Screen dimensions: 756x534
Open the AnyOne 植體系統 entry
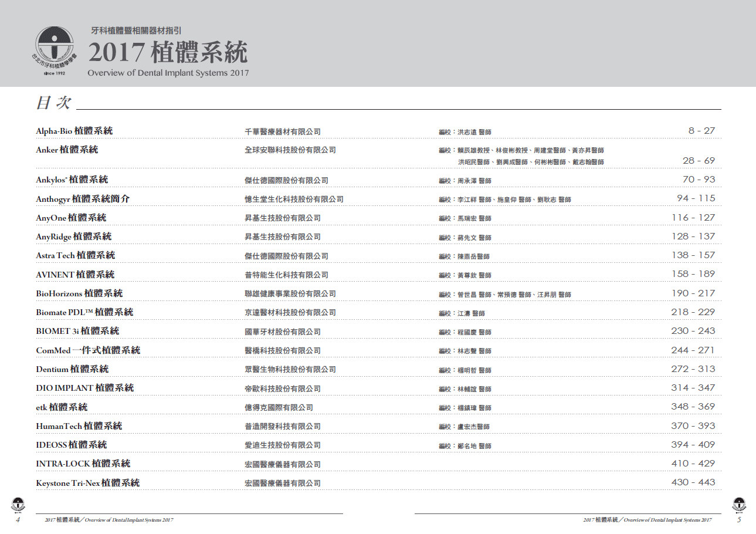coord(71,218)
